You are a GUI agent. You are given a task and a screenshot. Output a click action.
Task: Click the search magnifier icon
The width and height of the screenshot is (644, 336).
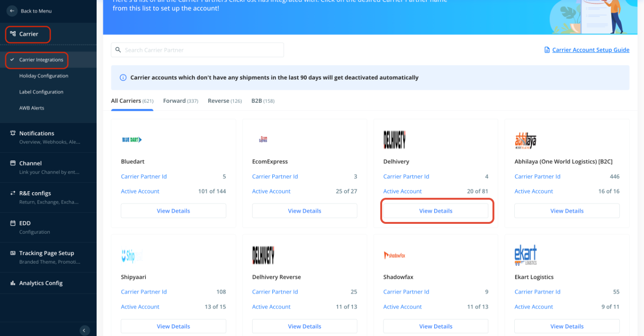pyautogui.click(x=118, y=50)
